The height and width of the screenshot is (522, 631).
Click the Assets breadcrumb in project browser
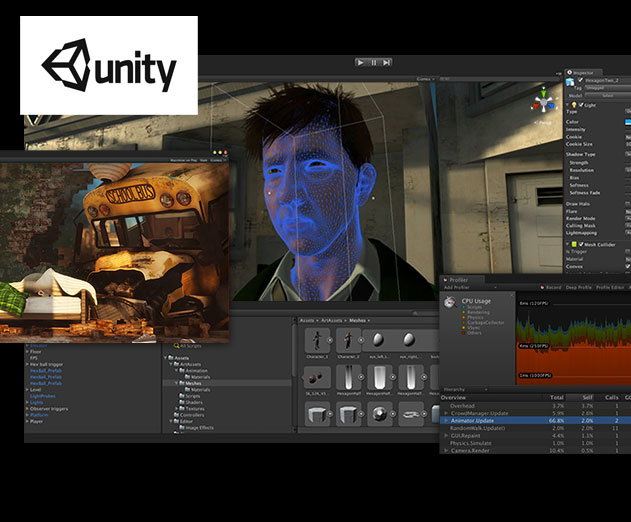pyautogui.click(x=307, y=320)
